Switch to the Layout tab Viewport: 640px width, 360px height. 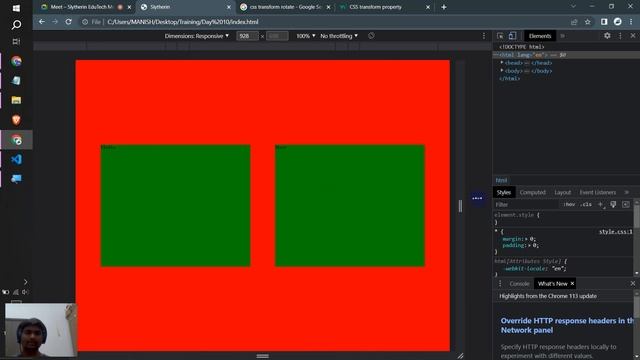[562, 192]
